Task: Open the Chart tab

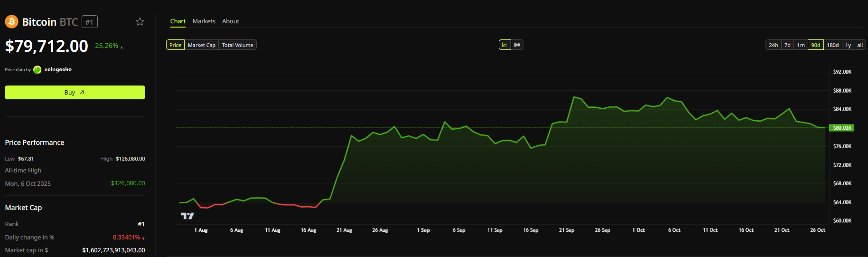Action: click(x=178, y=21)
